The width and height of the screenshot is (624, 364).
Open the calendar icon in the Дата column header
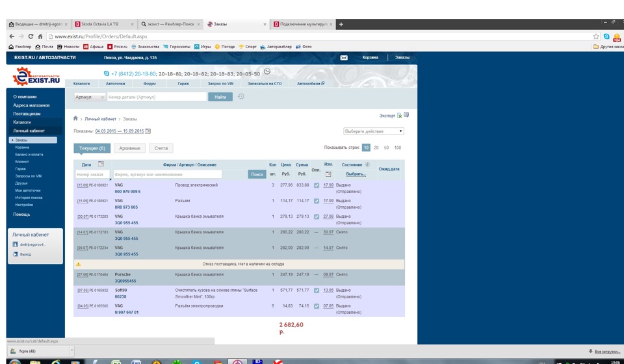coord(101,164)
